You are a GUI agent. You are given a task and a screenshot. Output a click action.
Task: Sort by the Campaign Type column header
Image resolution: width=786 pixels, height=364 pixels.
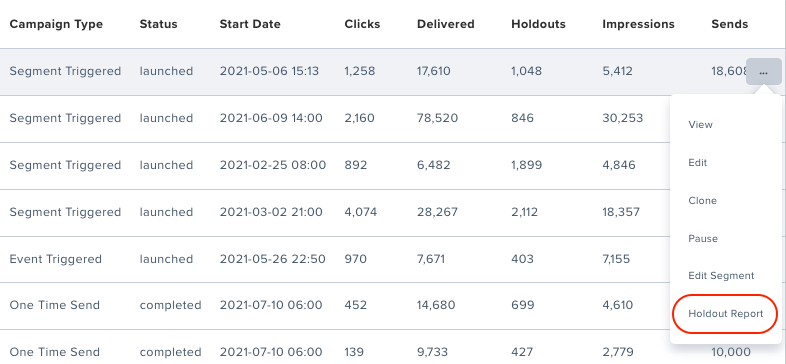[x=56, y=24]
